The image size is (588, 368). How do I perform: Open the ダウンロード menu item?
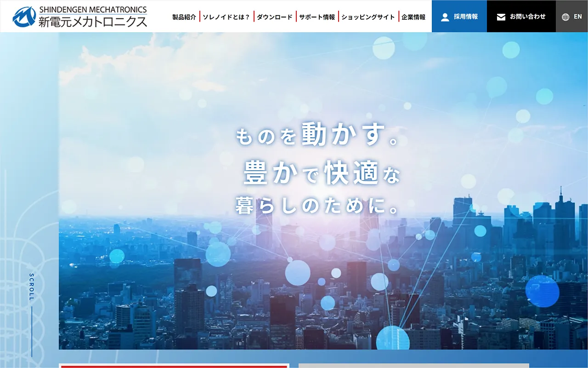click(274, 17)
